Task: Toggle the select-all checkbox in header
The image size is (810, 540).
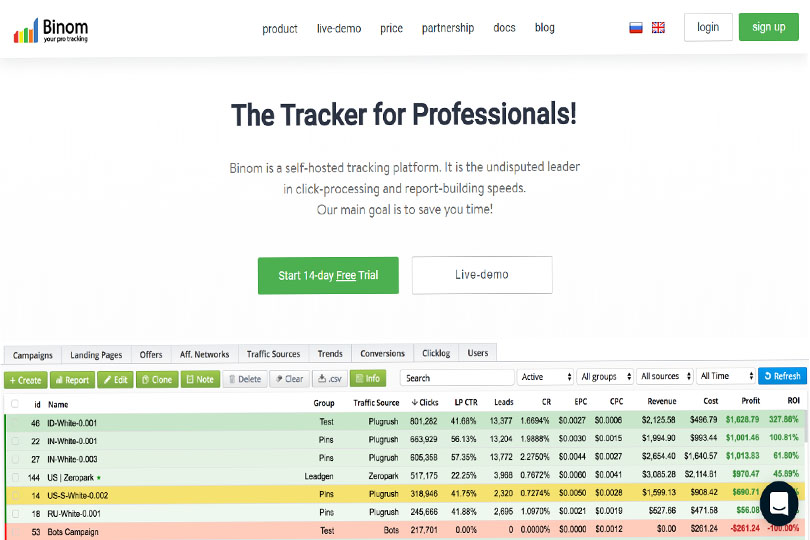Action: point(15,404)
